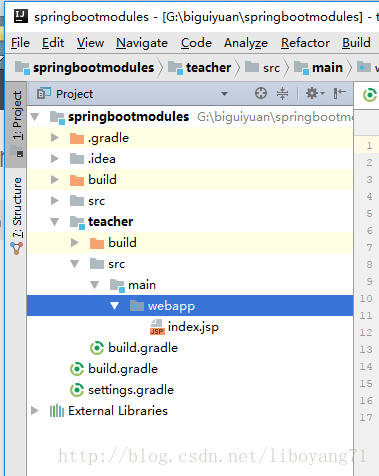The image size is (379, 476).
Task: Open the Analyze menu
Action: pos(246,43)
